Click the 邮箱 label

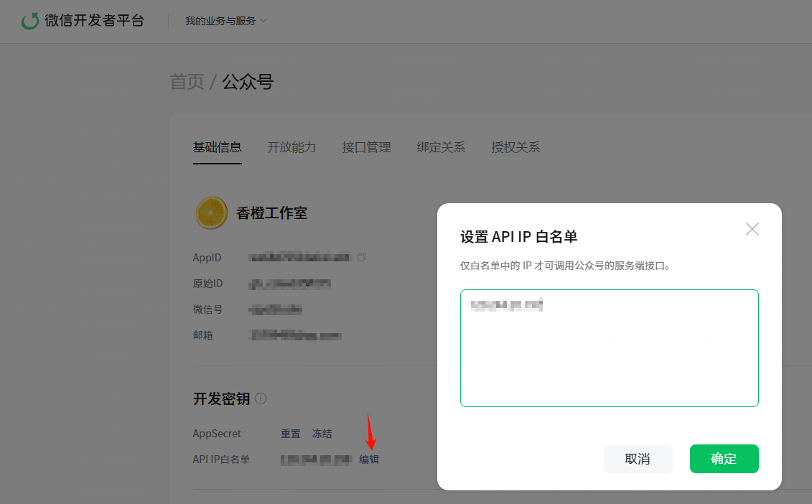(x=203, y=335)
